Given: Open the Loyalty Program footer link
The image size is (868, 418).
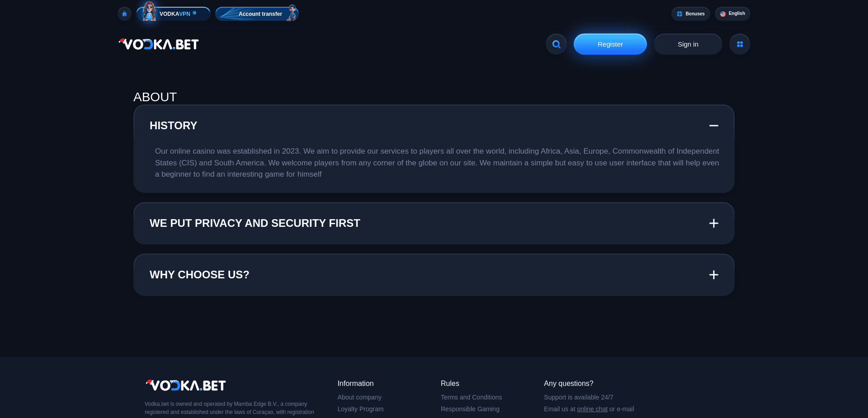Looking at the screenshot, I should [360, 409].
